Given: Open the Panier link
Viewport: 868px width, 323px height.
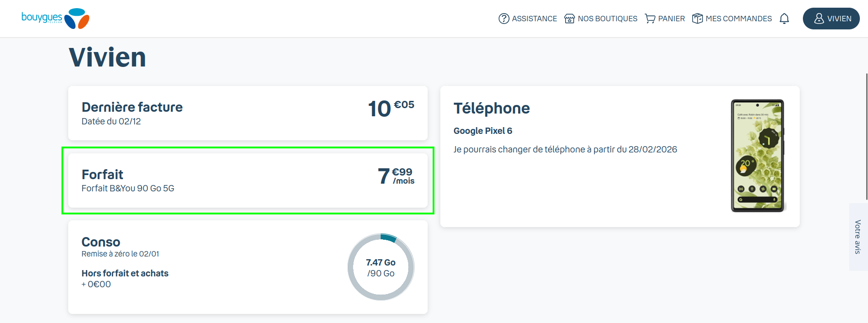Looking at the screenshot, I should tap(671, 19).
